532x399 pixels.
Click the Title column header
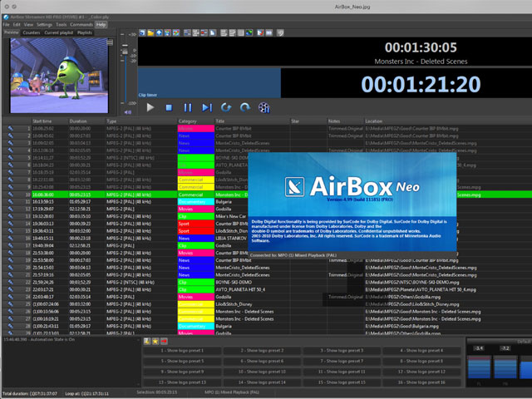[x=252, y=121]
